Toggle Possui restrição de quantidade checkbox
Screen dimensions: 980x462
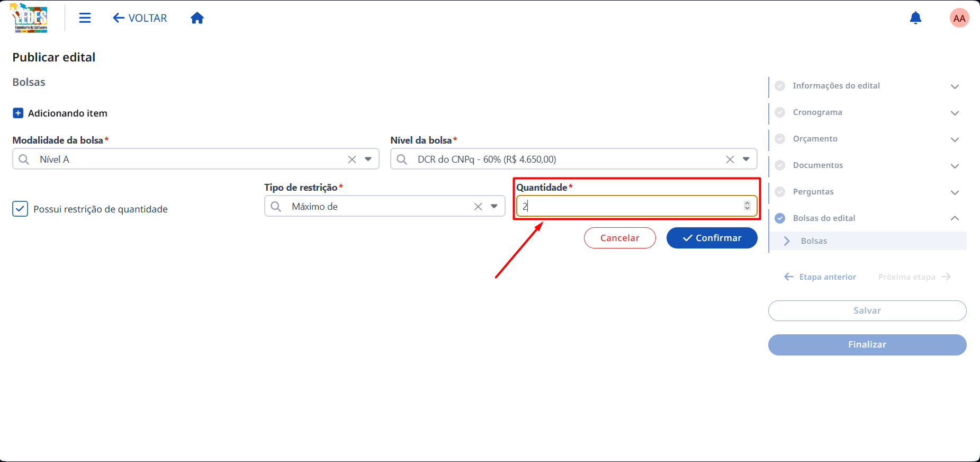(20, 209)
